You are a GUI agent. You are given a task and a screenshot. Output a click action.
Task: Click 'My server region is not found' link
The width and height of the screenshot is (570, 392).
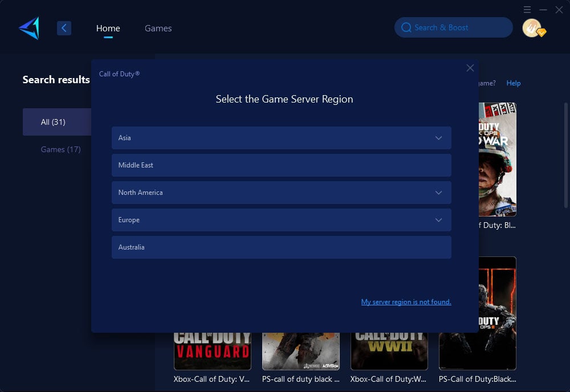tap(406, 302)
